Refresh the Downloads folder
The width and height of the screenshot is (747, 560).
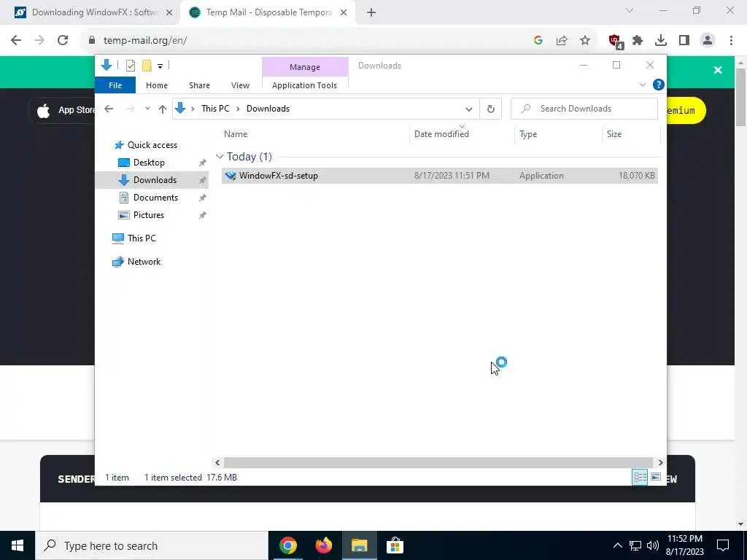tap(491, 109)
